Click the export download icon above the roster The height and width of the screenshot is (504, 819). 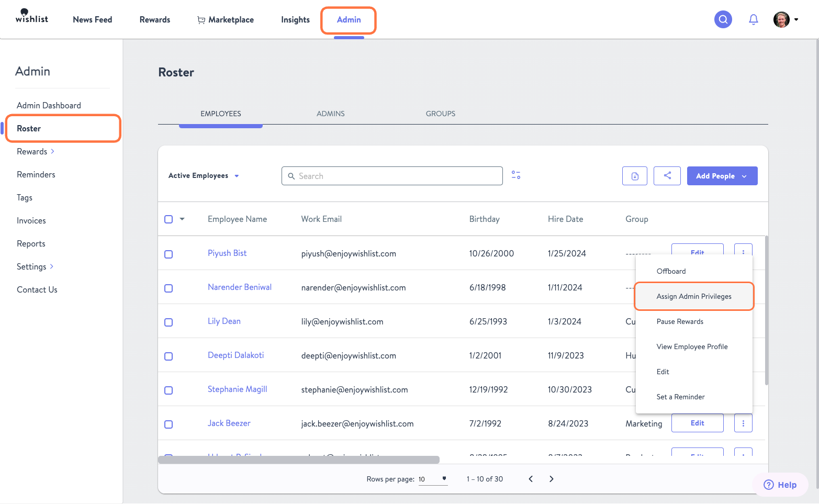coord(634,175)
